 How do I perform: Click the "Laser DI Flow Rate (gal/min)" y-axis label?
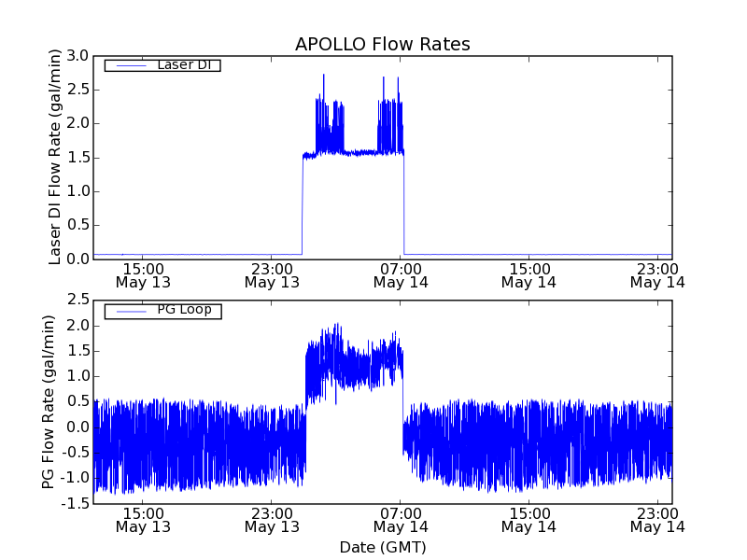55,158
